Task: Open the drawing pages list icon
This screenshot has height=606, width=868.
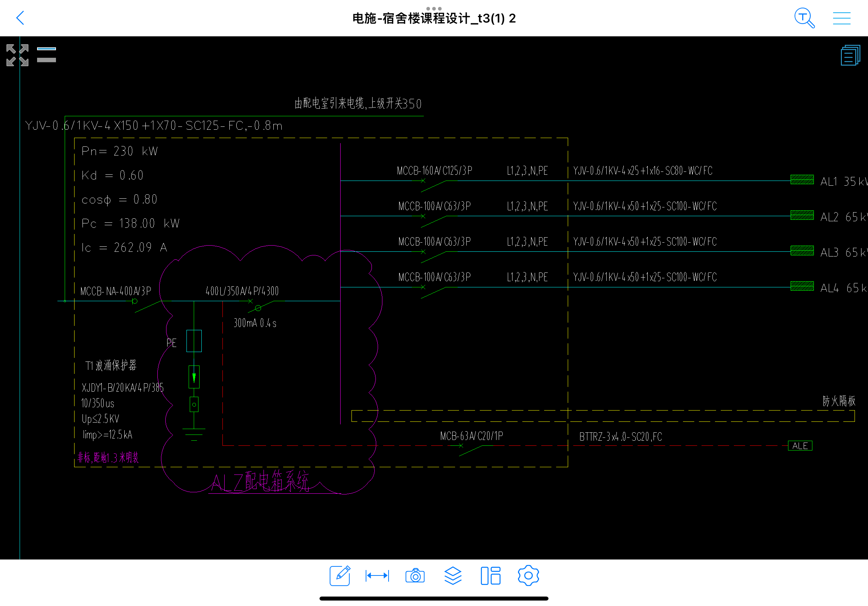Action: pyautogui.click(x=850, y=55)
